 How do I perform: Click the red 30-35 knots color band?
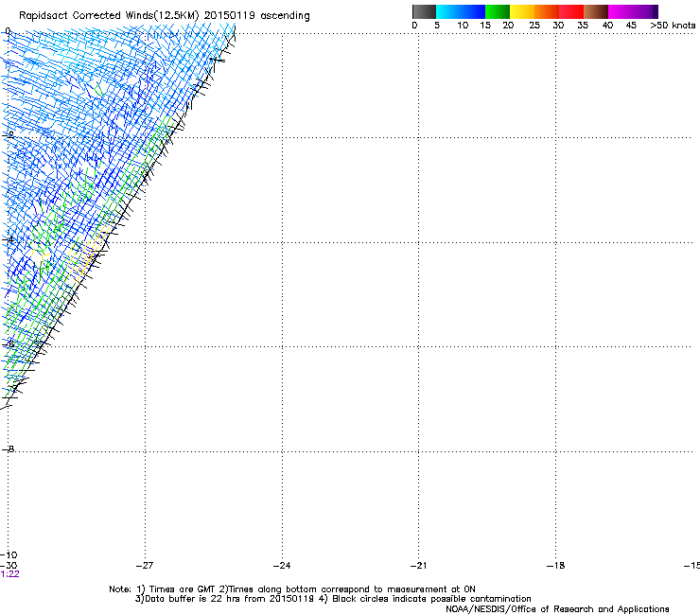click(571, 11)
